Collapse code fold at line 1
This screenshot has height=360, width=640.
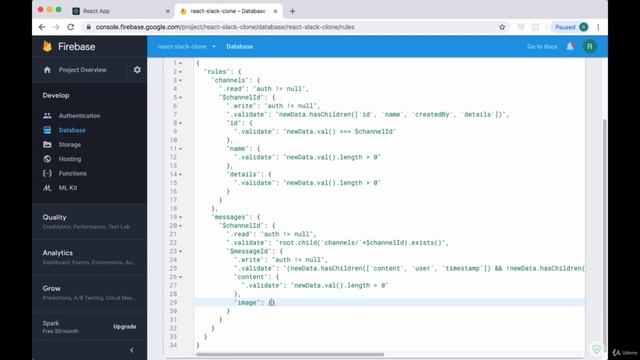click(180, 63)
